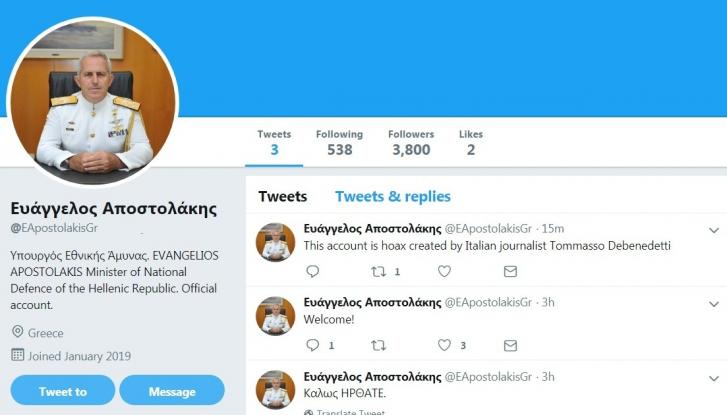Expand options for Καλως ΗΡΘΑΤΕ tweet
The image size is (727, 415).
pos(713,378)
